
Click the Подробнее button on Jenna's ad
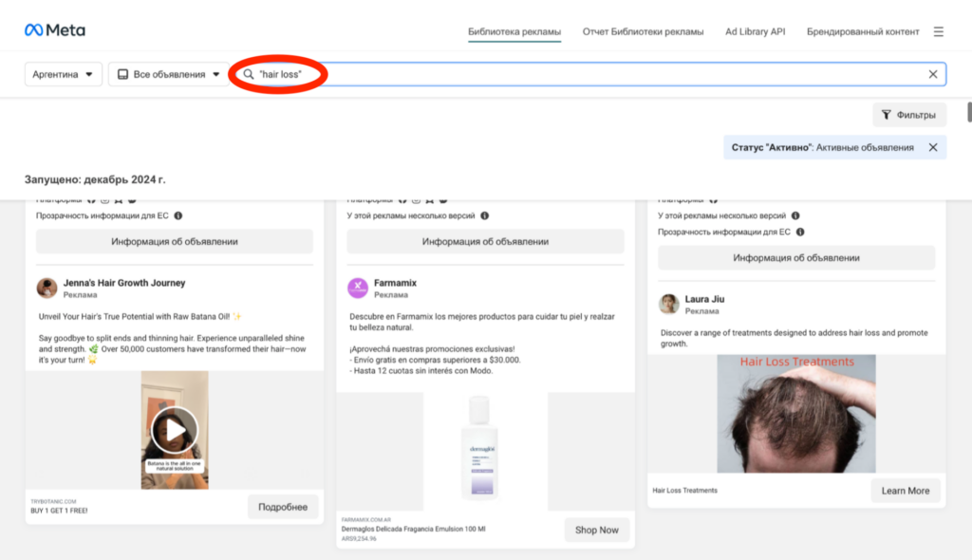click(283, 507)
